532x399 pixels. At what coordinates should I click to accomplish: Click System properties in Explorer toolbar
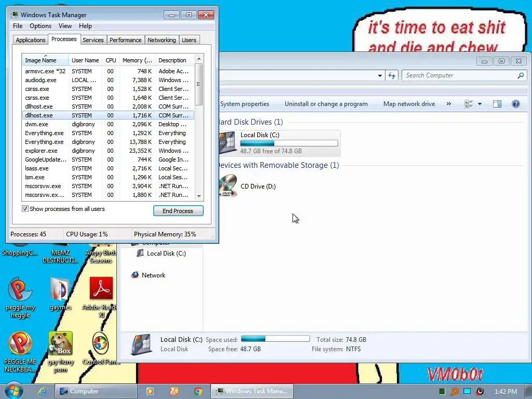245,104
